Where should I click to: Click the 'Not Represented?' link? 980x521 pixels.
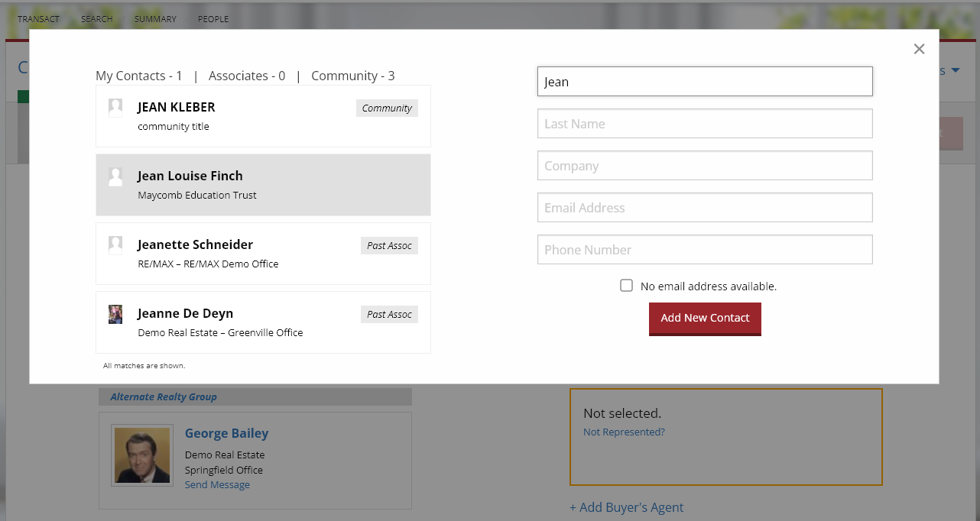click(x=624, y=432)
